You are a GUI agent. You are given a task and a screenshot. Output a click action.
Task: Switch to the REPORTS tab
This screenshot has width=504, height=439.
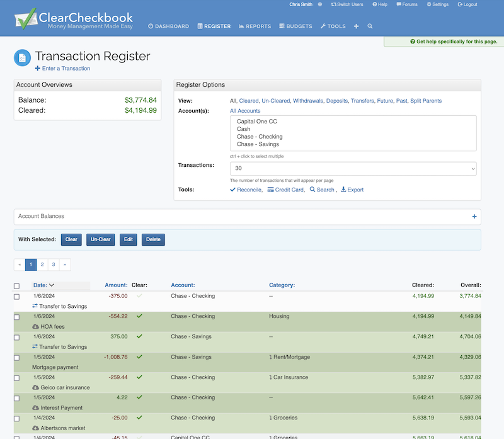(255, 26)
